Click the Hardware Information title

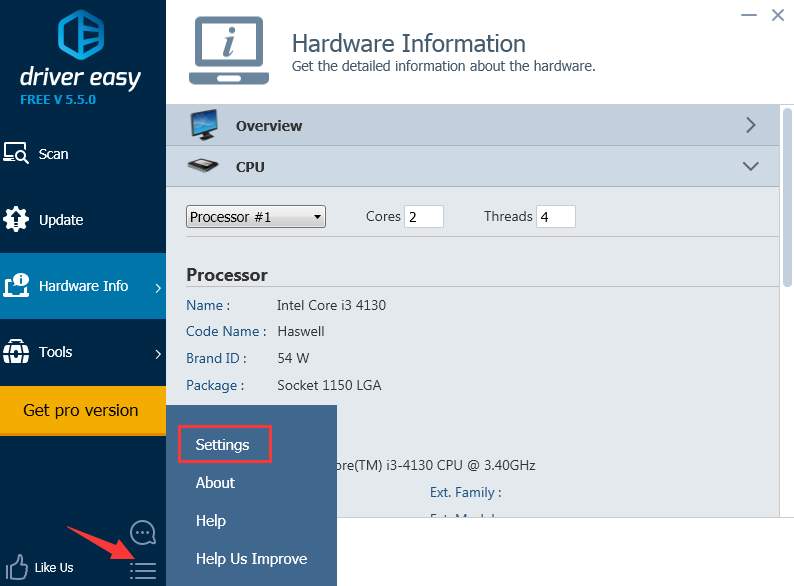click(x=409, y=44)
